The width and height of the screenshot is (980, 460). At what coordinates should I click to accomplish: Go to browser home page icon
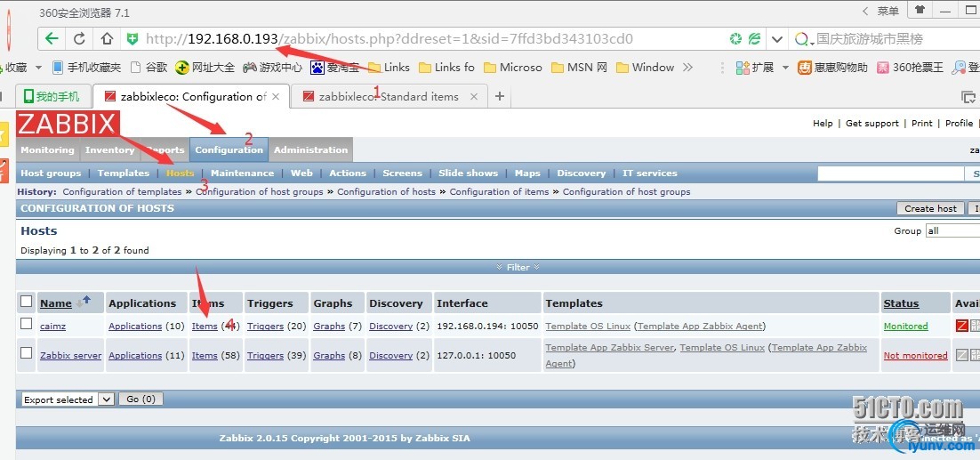tap(107, 39)
